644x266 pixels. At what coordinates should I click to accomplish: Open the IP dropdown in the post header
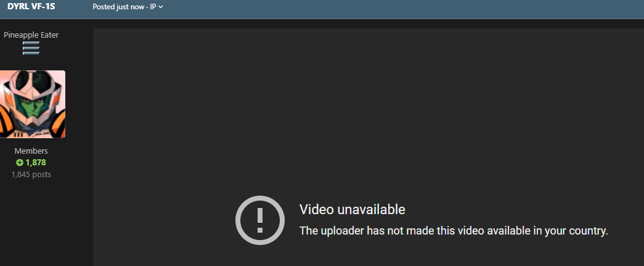point(156,7)
